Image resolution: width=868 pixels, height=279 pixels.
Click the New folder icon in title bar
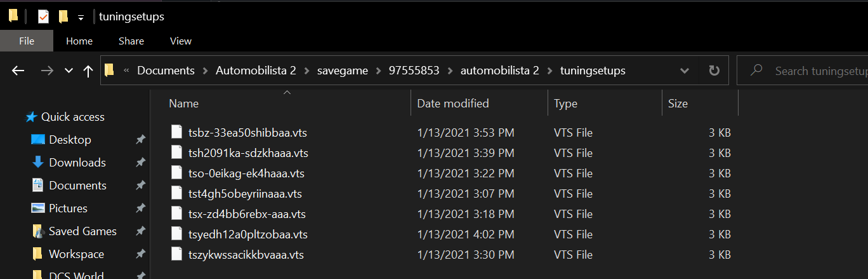pyautogui.click(x=63, y=17)
